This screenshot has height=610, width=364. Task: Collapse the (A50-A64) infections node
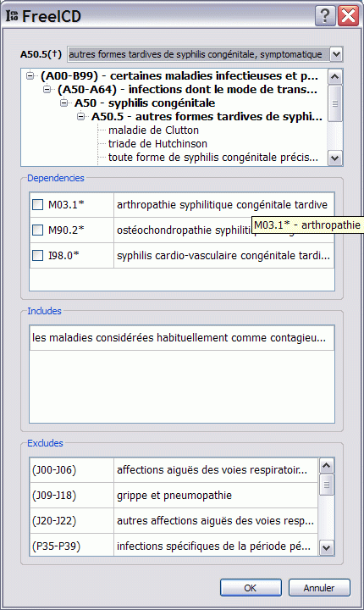(x=47, y=89)
